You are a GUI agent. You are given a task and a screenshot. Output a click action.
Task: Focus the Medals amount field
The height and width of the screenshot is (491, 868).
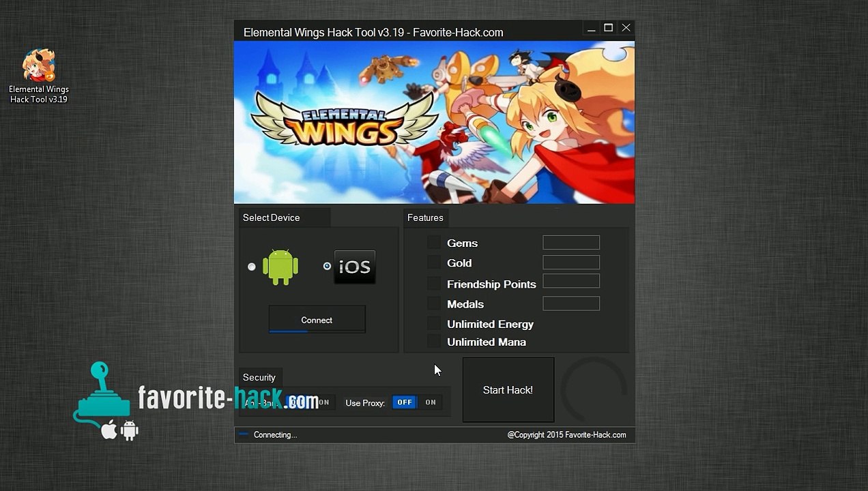(x=571, y=303)
